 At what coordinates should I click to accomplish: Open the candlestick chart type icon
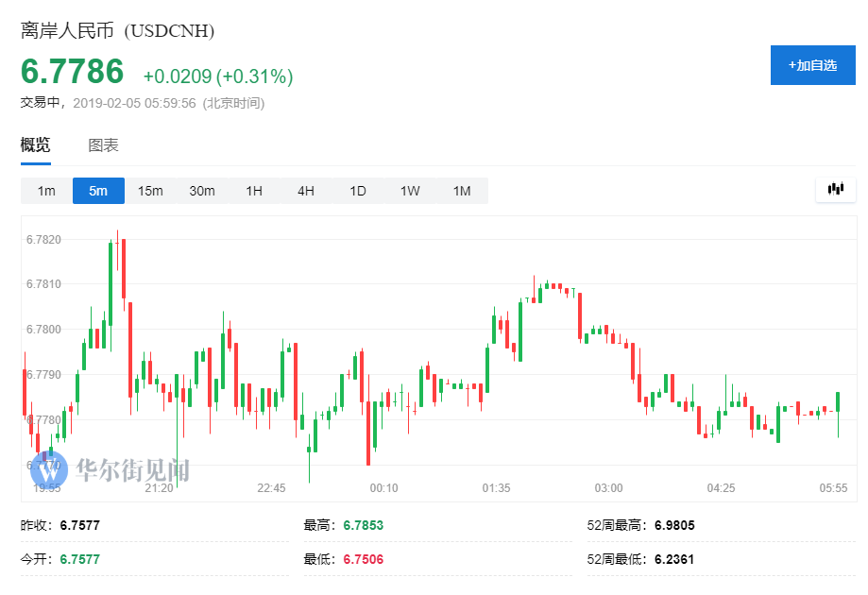click(x=835, y=189)
